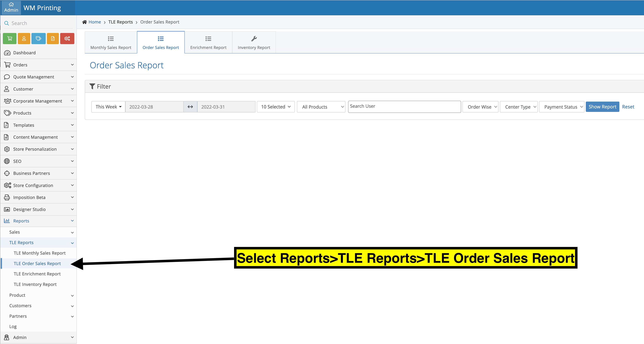Click the red settings gears quick icon
The height and width of the screenshot is (344, 644).
point(67,39)
